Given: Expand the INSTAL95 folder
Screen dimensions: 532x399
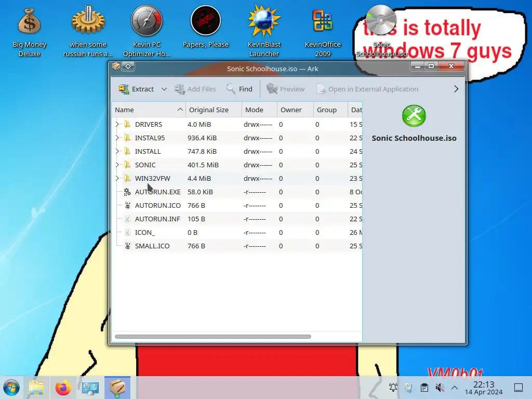Looking at the screenshot, I should click(117, 138).
